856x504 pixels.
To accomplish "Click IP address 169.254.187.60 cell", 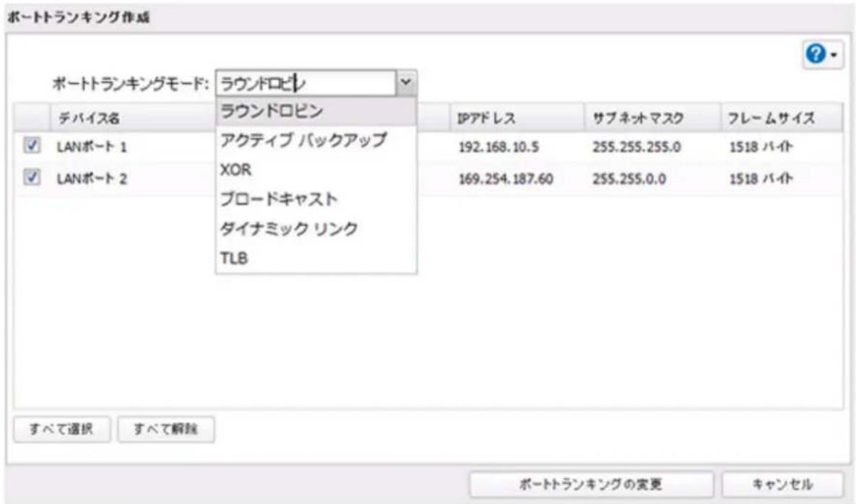I will (506, 178).
